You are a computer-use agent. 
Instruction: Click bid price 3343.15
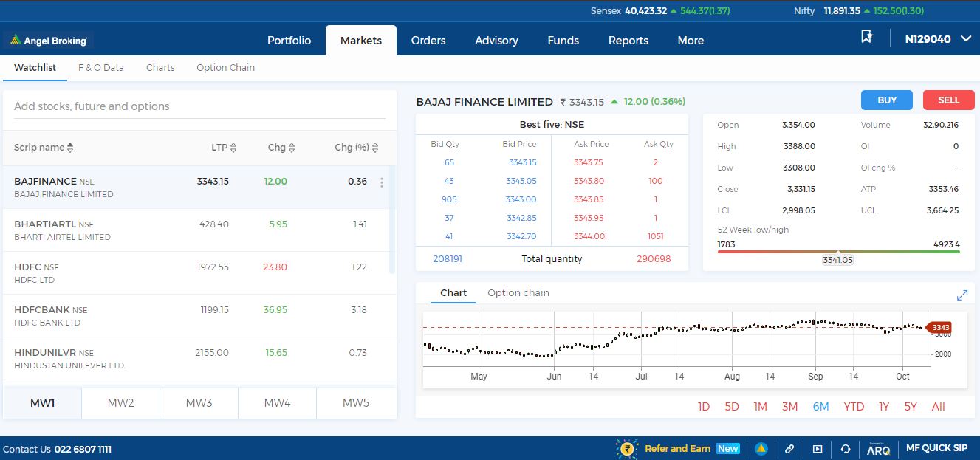(523, 162)
